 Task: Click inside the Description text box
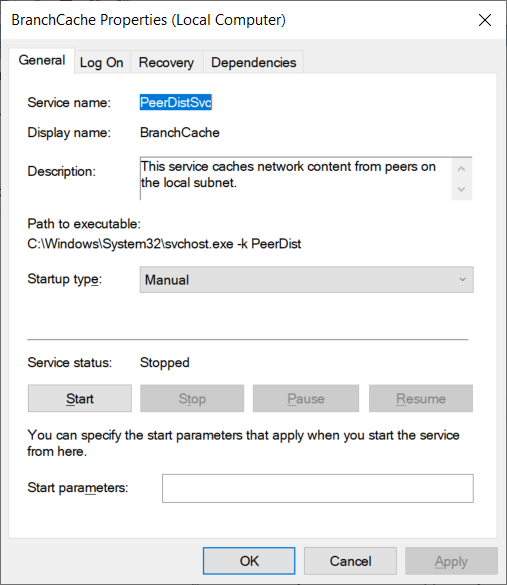[295, 179]
